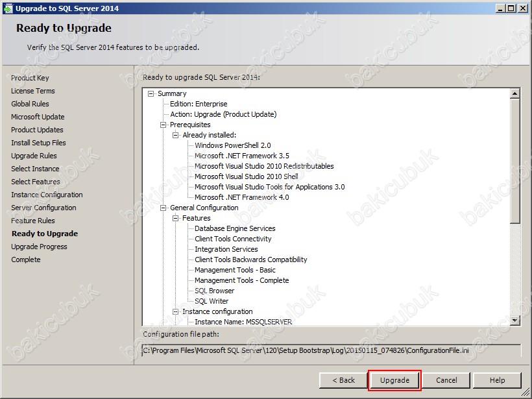Click the Upgrade button

pyautogui.click(x=394, y=380)
